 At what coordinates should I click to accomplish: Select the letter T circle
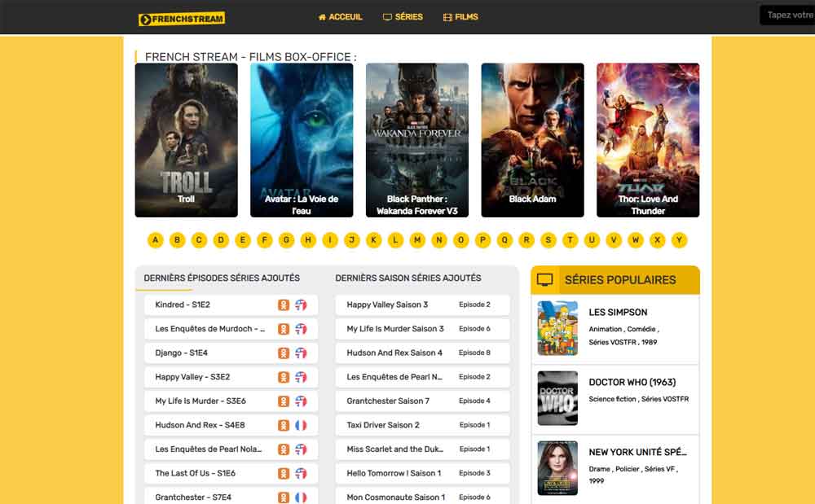pyautogui.click(x=570, y=240)
